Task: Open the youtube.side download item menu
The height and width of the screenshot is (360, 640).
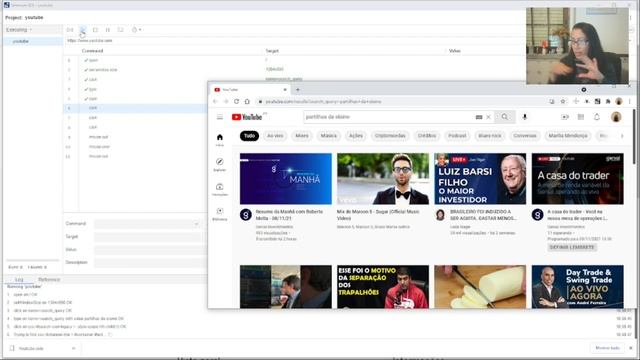Action: (x=73, y=349)
